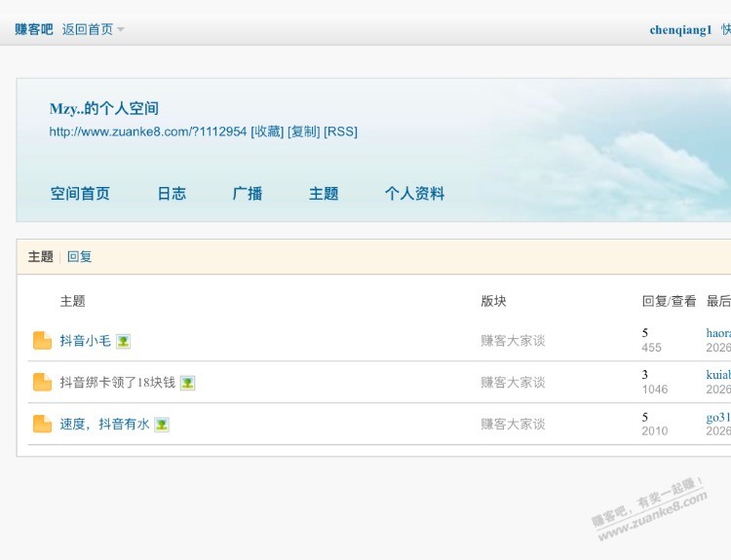Open the 空间首页 tab
Image resolution: width=731 pixels, height=560 pixels.
tap(80, 194)
